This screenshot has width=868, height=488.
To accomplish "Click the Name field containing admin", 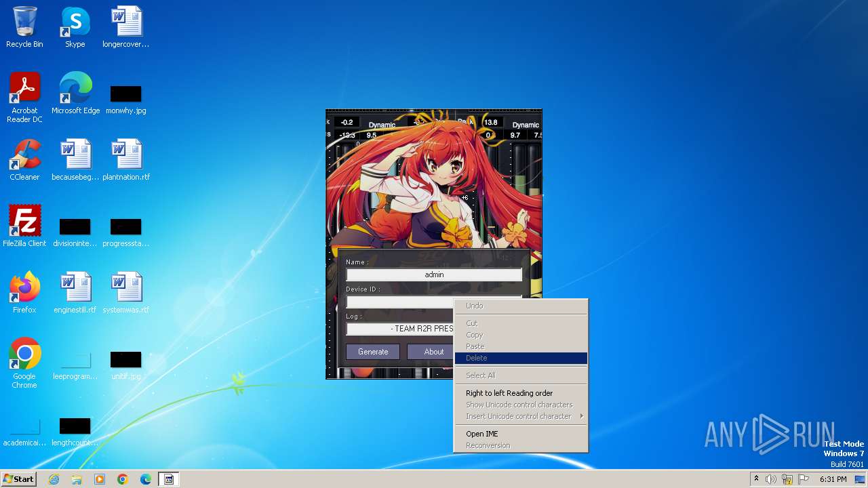I will tap(434, 274).
